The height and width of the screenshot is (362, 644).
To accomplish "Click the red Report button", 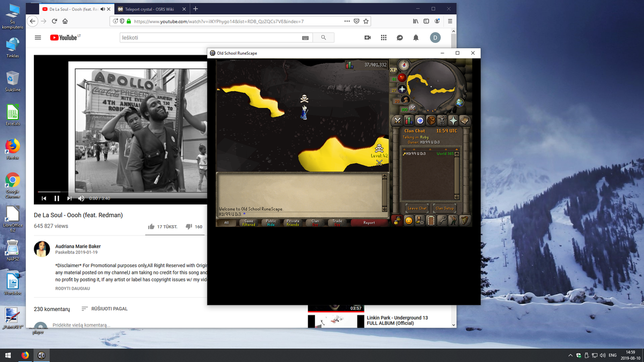I will click(x=369, y=223).
